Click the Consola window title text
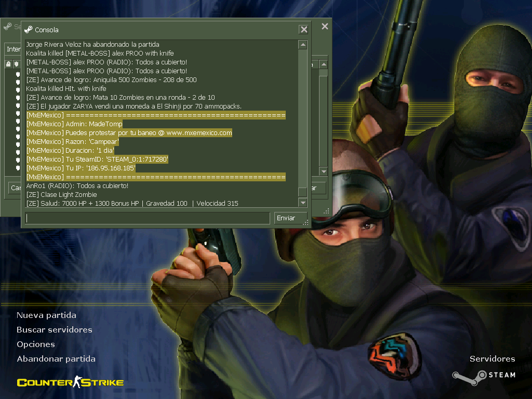 tap(46, 30)
